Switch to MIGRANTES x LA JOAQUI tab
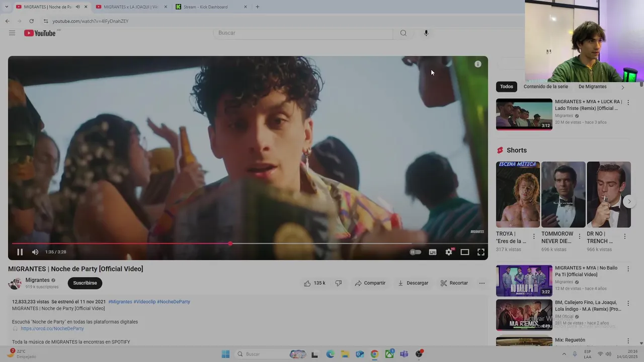 coord(131,7)
